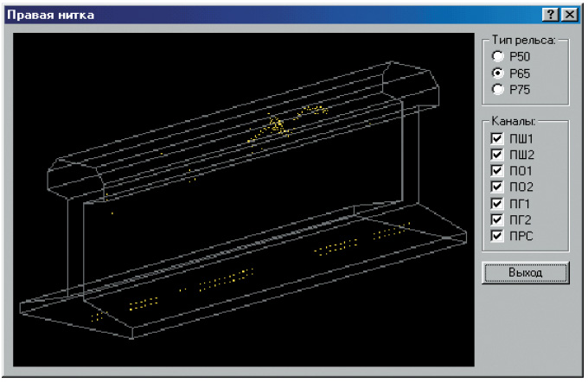Disable the ПО1 channel
This screenshot has width=588, height=382.
497,170
